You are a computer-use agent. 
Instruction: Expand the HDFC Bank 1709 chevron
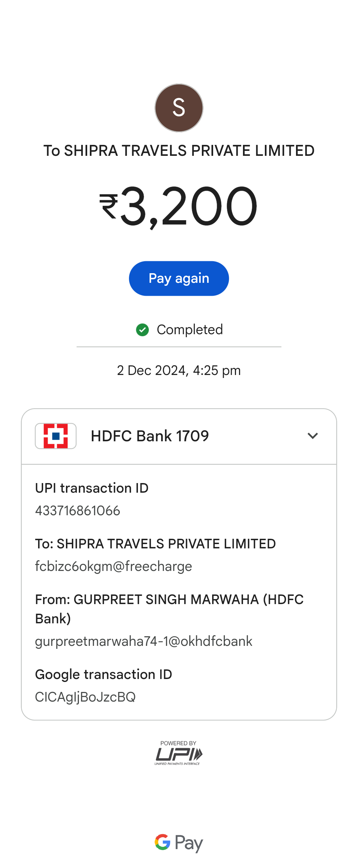click(313, 436)
